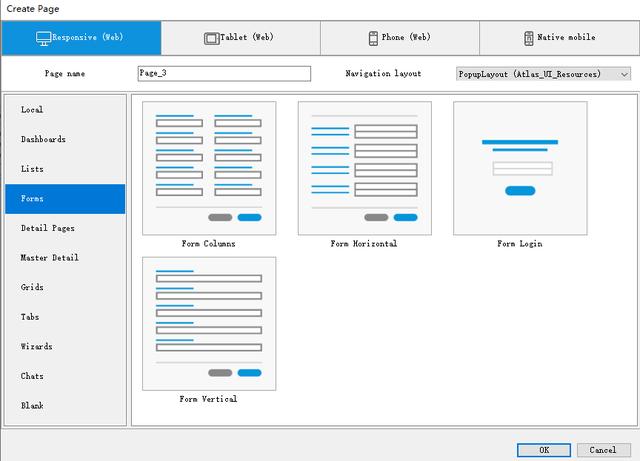
Task: Click the "Form Vertical" caption text
Action: (208, 399)
